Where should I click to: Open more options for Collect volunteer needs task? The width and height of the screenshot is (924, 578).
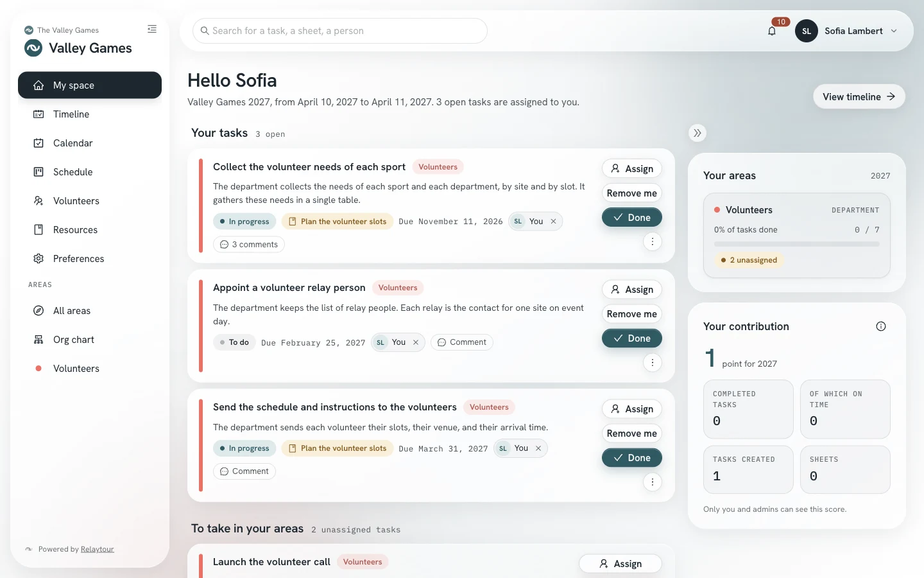(653, 241)
